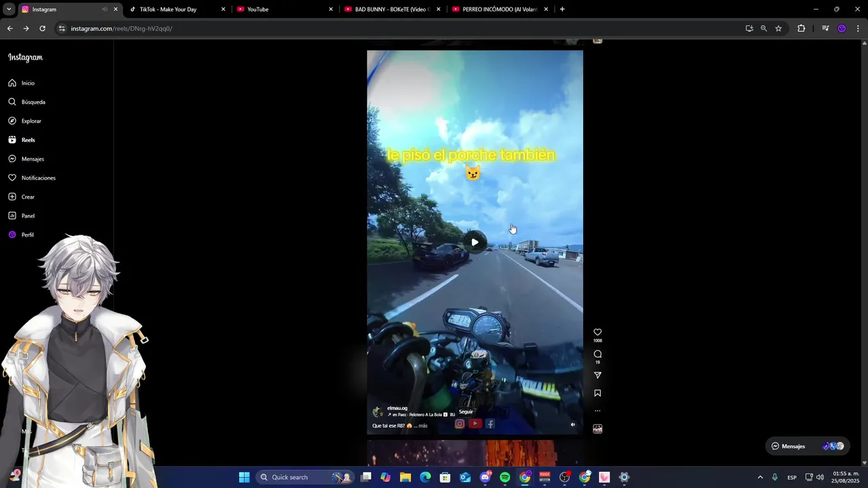This screenshot has width=868, height=488.
Task: Open Microsoft Edge from the taskbar
Action: click(x=425, y=477)
